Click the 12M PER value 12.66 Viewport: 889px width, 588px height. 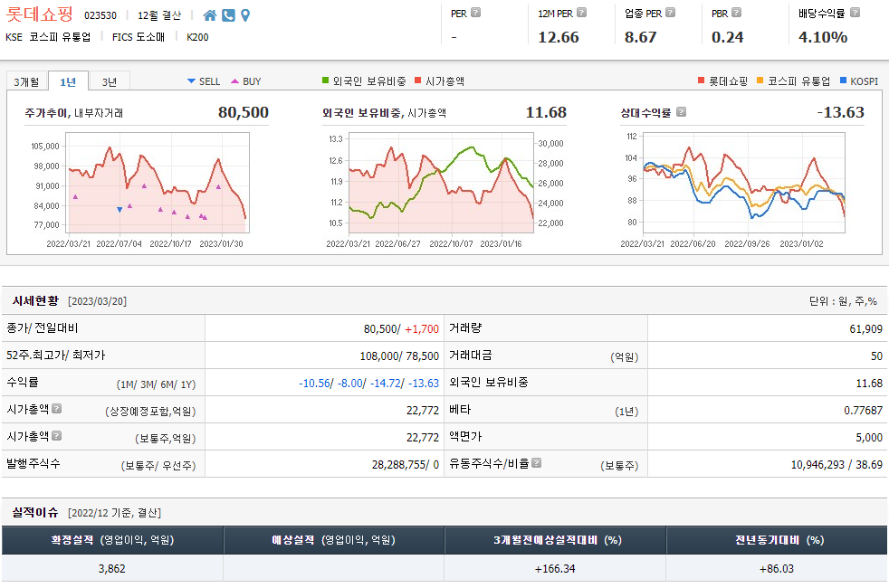click(559, 37)
